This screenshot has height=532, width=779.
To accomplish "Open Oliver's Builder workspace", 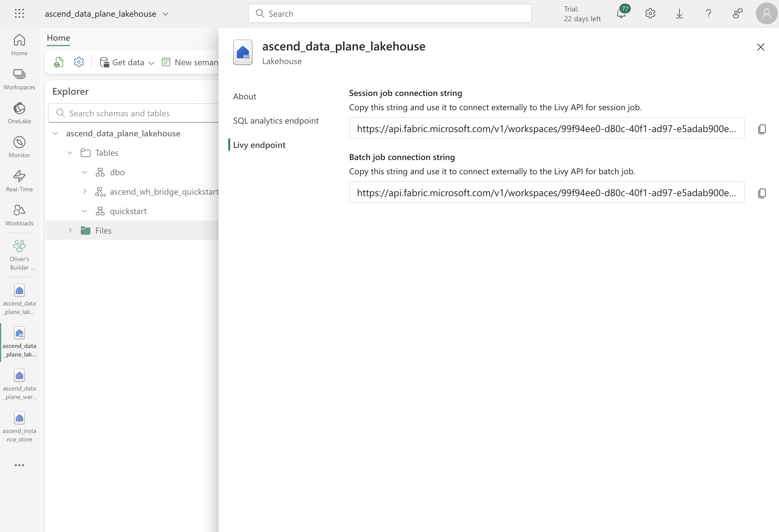I will (19, 255).
